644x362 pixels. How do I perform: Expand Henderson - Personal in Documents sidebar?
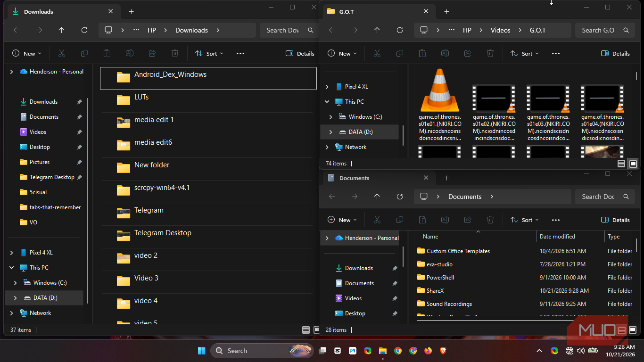tap(327, 238)
